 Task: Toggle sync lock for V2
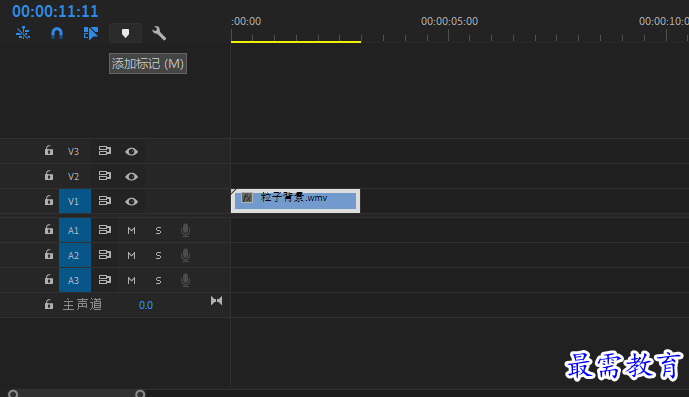pos(105,176)
